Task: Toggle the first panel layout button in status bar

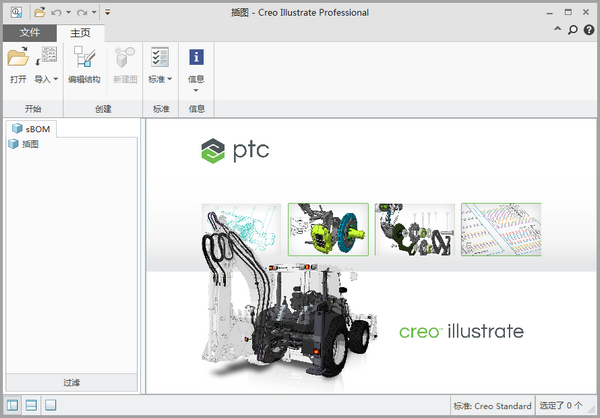Action: (13, 405)
